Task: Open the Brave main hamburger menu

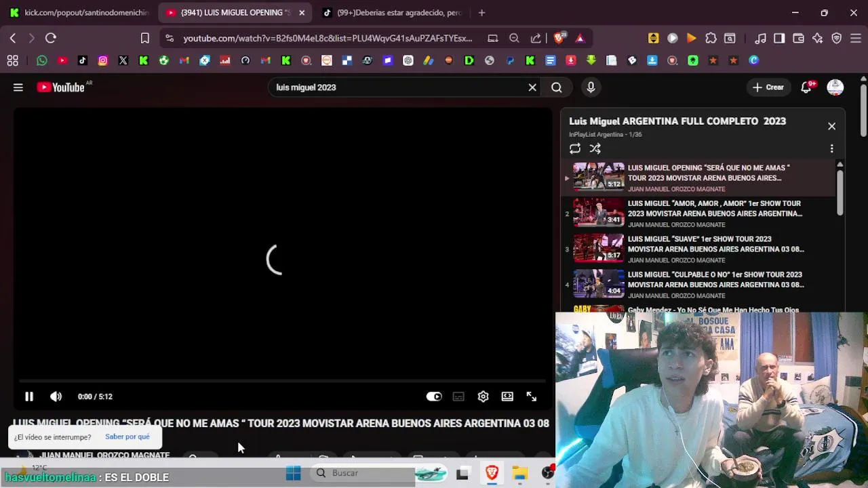Action: (856, 39)
